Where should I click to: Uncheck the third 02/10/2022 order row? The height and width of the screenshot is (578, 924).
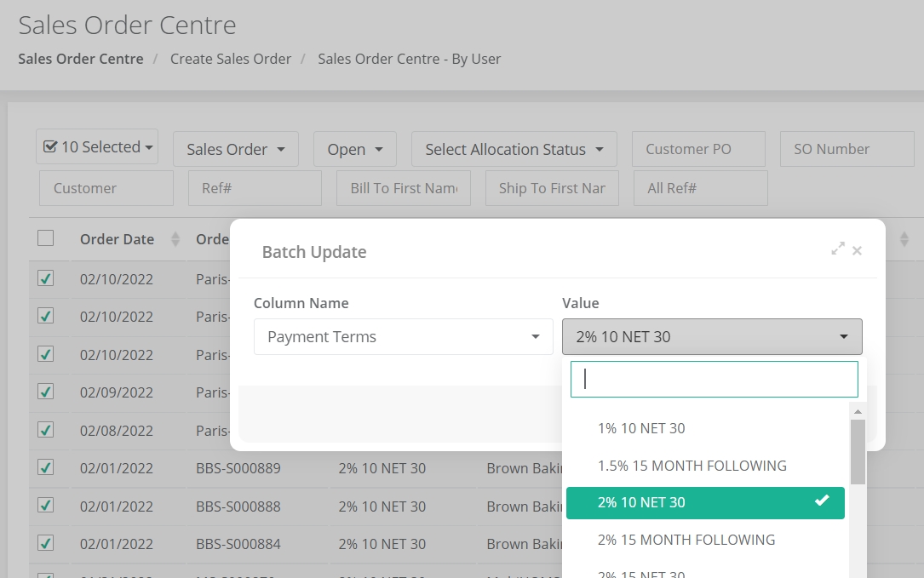coord(45,354)
